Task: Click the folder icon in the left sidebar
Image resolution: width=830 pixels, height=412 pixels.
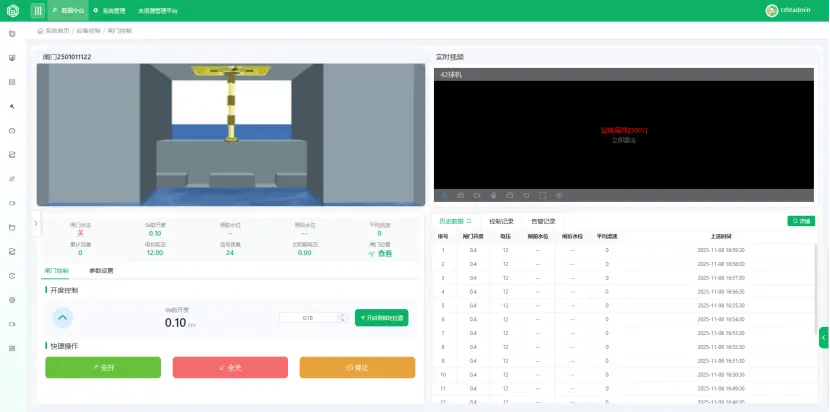Action: coord(12,227)
